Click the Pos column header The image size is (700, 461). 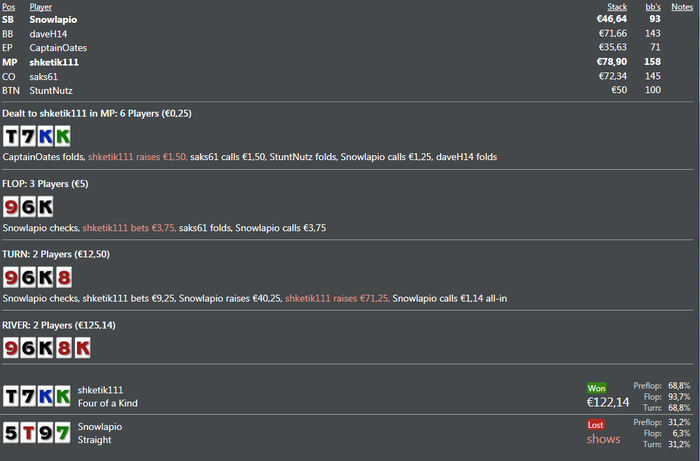tap(9, 7)
